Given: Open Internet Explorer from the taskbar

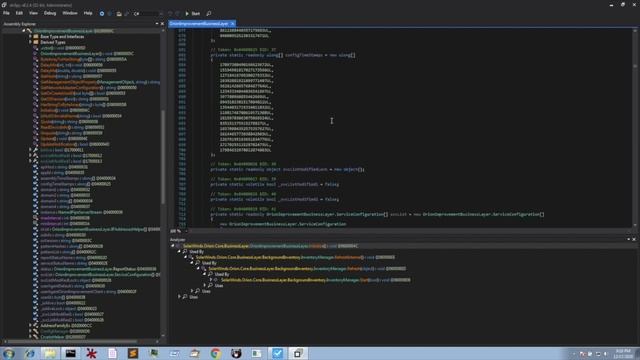Looking at the screenshot, I should [x=29, y=353].
